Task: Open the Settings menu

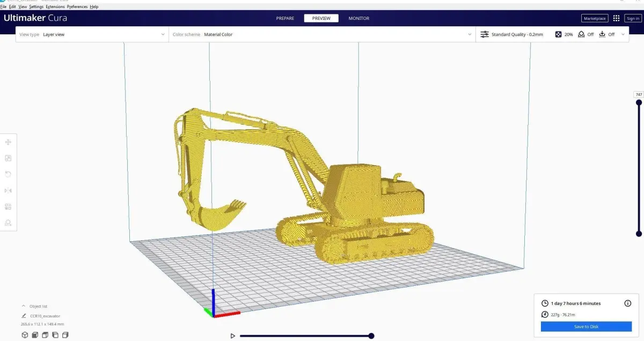Action: pos(36,7)
